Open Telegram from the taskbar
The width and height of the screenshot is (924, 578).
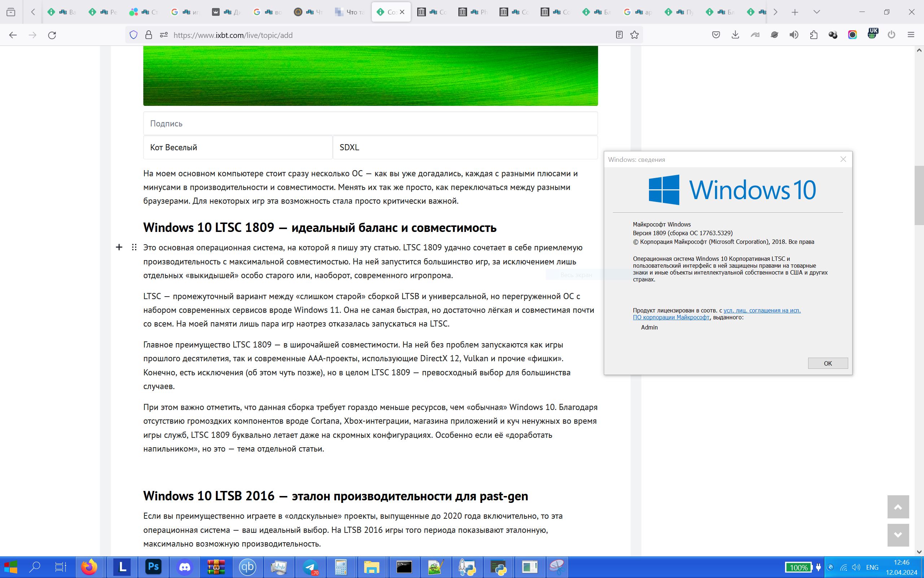click(310, 567)
